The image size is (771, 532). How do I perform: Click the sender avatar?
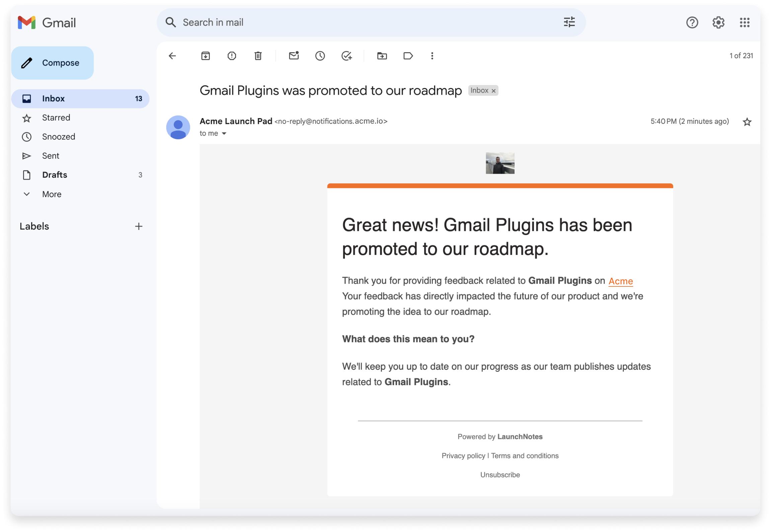pyautogui.click(x=178, y=127)
